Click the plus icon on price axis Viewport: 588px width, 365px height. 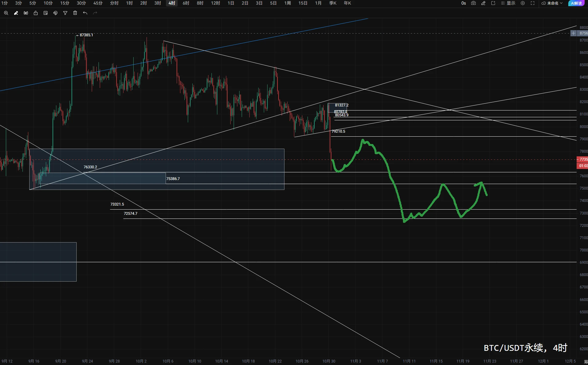574,33
